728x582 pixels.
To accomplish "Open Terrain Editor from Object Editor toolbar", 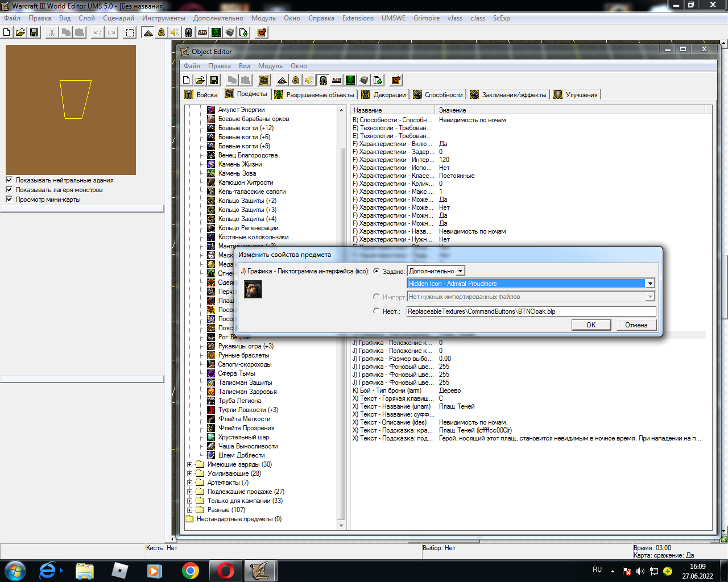I will click(x=282, y=80).
